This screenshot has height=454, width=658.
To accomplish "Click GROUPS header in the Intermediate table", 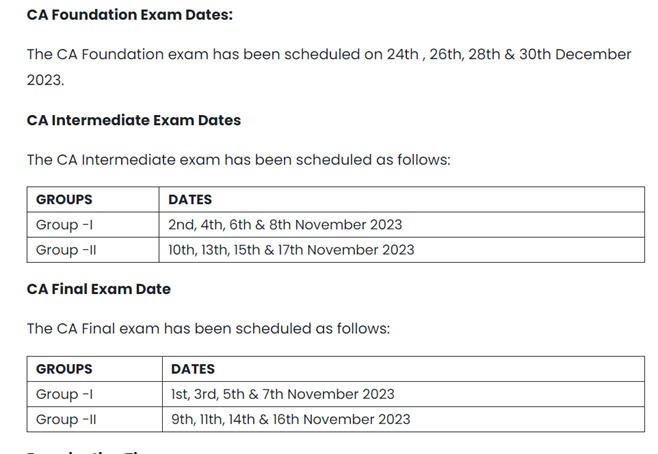I will [64, 200].
